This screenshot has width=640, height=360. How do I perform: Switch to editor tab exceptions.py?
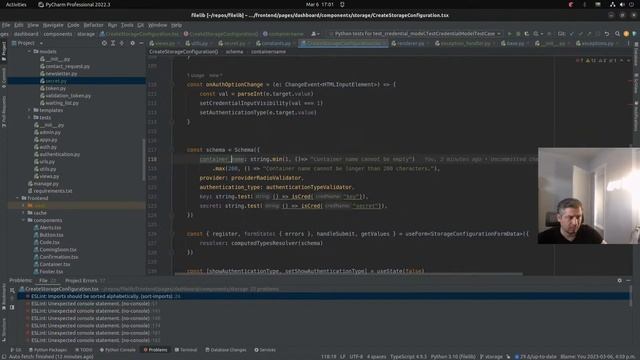pos(597,43)
